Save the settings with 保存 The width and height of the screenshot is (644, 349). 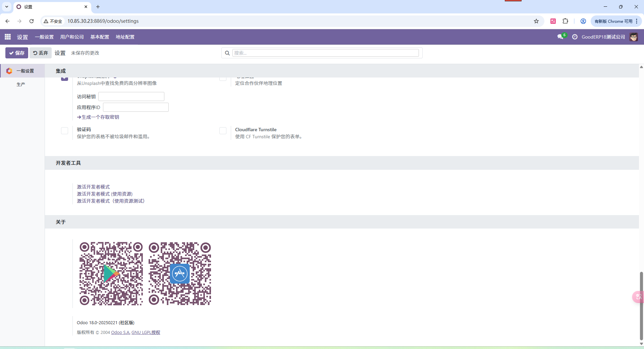[x=17, y=53]
